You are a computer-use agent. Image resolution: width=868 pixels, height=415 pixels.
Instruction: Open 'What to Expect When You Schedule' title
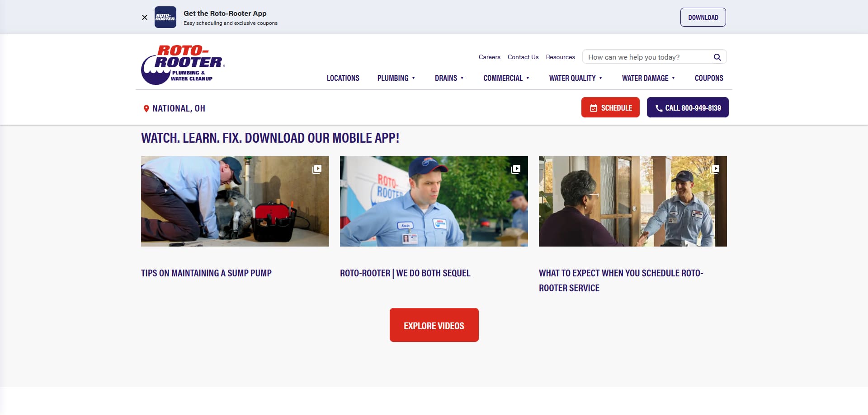[x=621, y=280]
